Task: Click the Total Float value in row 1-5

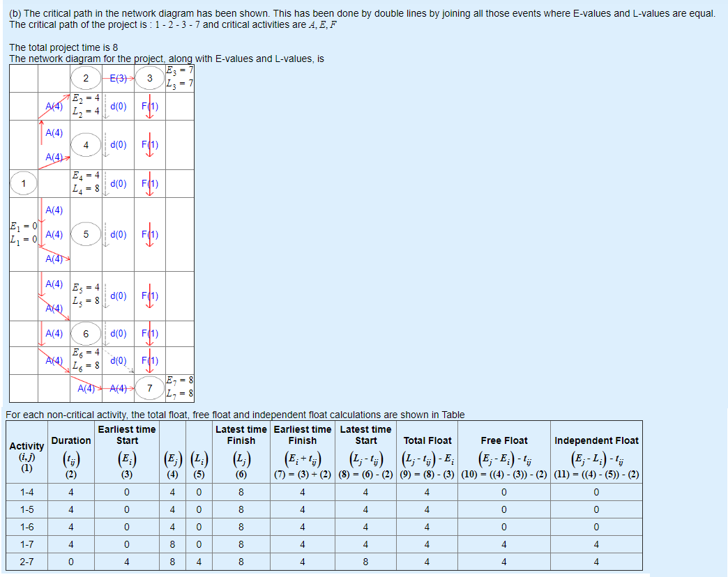Action: click(x=427, y=509)
